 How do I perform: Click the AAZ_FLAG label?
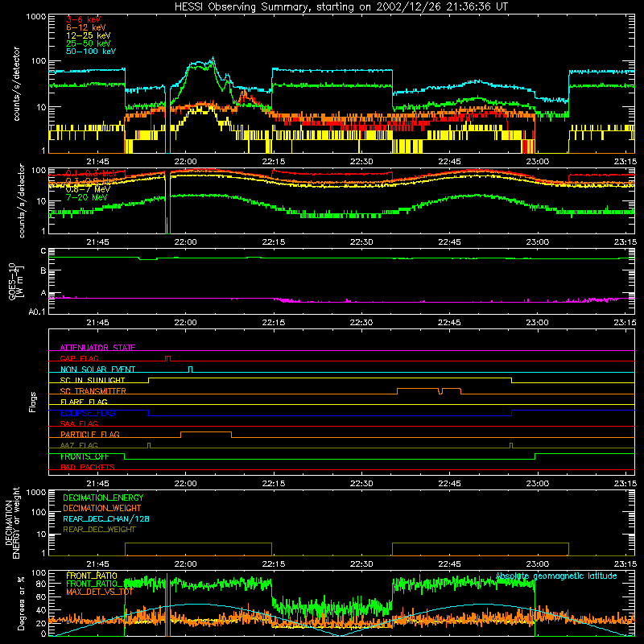79,445
